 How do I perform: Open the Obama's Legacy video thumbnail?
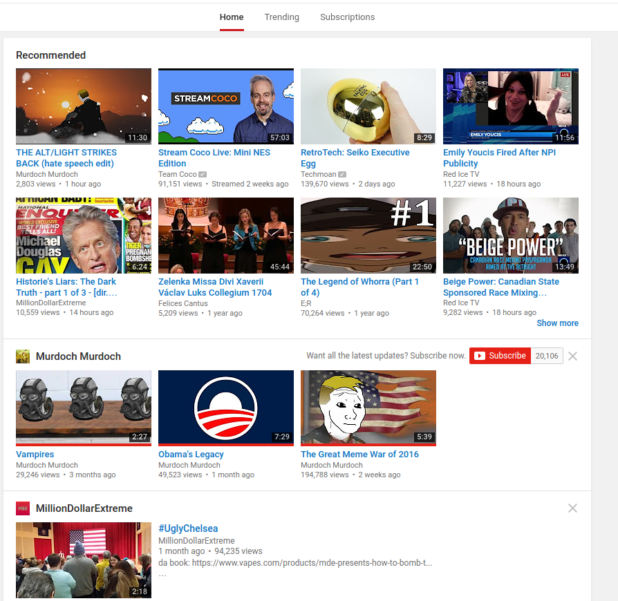pyautogui.click(x=226, y=407)
